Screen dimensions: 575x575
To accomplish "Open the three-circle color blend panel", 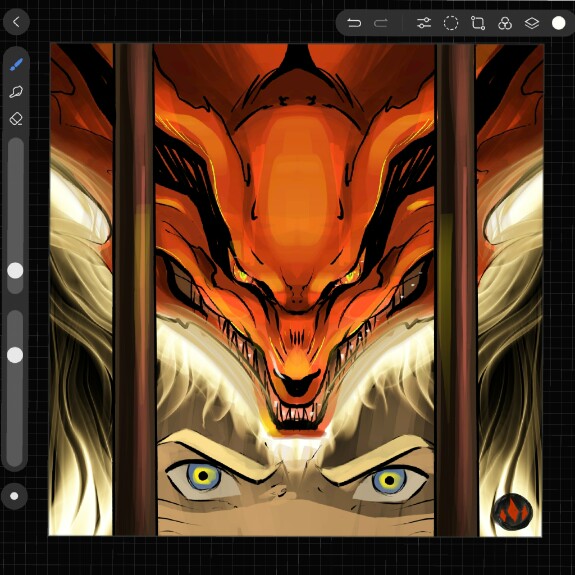I will pyautogui.click(x=505, y=23).
